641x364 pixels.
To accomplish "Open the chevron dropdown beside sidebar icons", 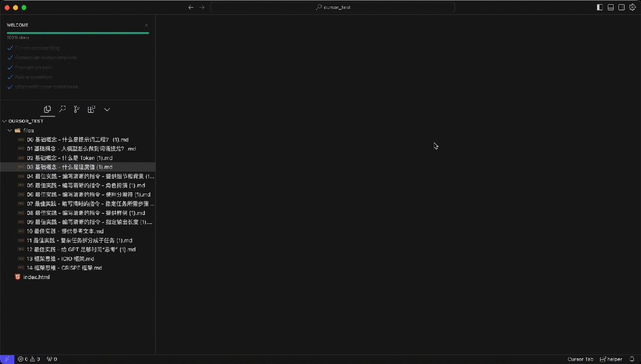I will pos(107,109).
